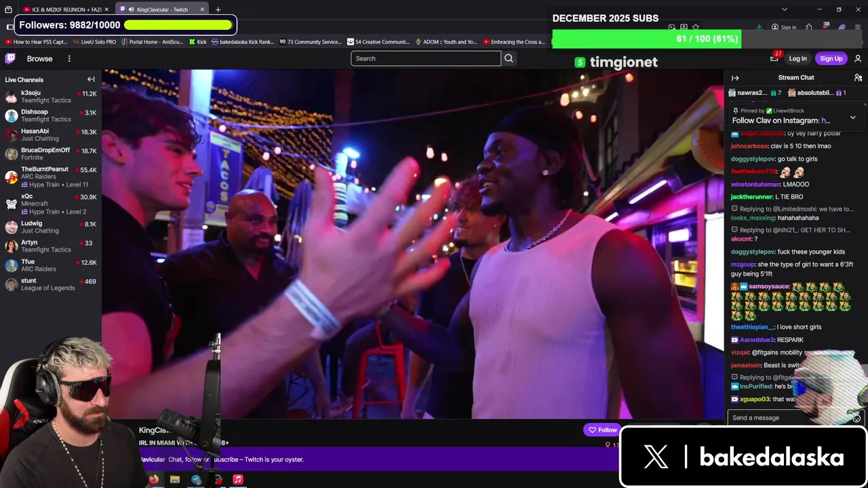Click the magnifier search button
The width and height of the screenshot is (868, 488).
tap(509, 58)
